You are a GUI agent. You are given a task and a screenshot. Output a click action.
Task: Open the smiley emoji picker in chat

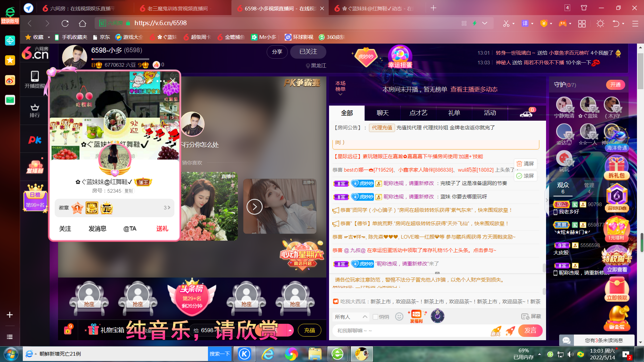399,316
